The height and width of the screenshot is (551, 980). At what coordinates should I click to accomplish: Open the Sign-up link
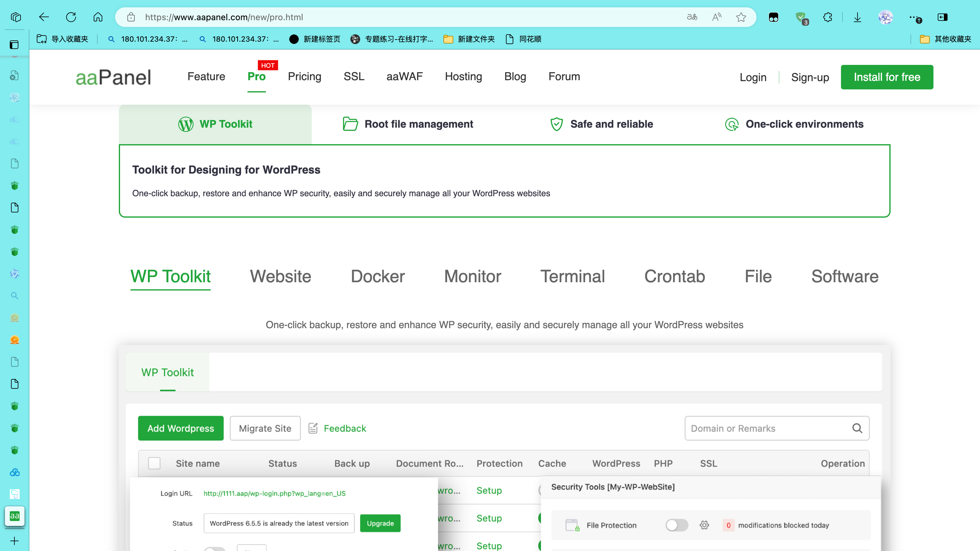coord(810,77)
